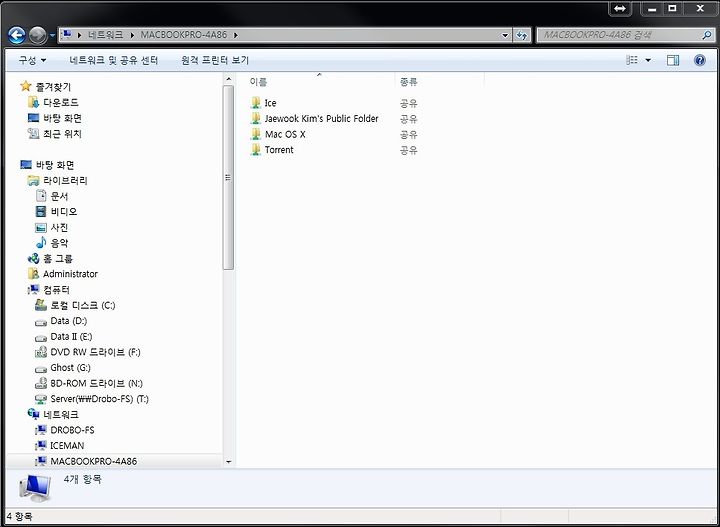Image resolution: width=720 pixels, height=527 pixels.
Task: Select the Torrent shared folder
Action: pyautogui.click(x=279, y=150)
